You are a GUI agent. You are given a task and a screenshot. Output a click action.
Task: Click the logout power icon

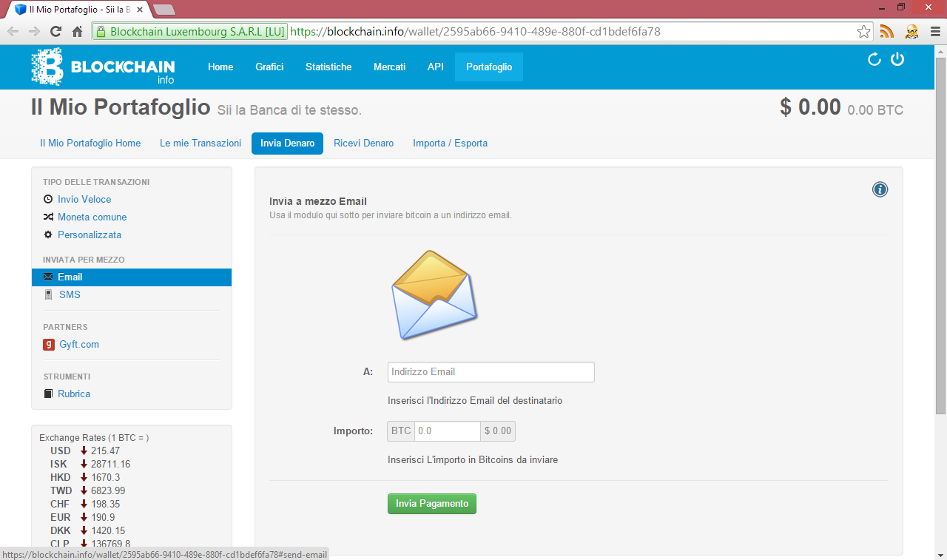coord(897,59)
